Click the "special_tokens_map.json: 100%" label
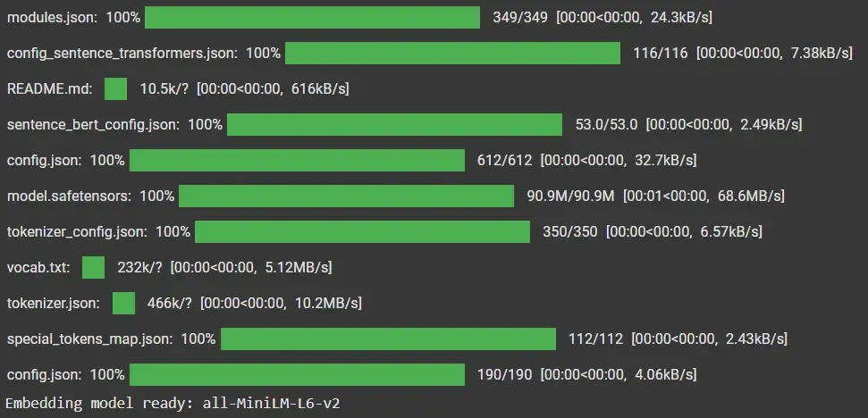 coord(111,339)
